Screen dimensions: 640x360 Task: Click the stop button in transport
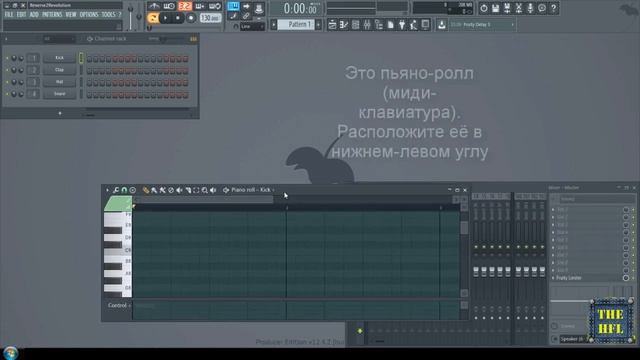[178, 18]
